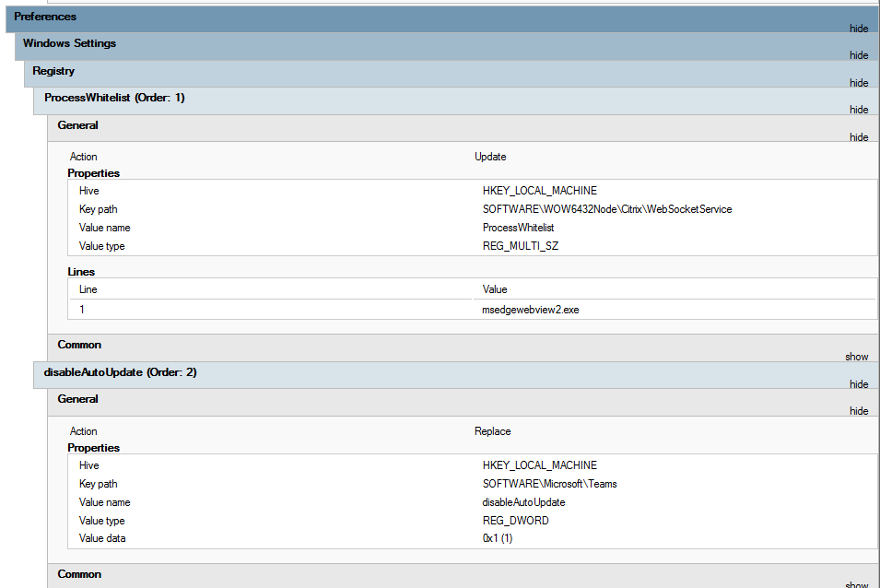This screenshot has width=880, height=588.
Task: Hide the Registry section
Action: click(859, 83)
